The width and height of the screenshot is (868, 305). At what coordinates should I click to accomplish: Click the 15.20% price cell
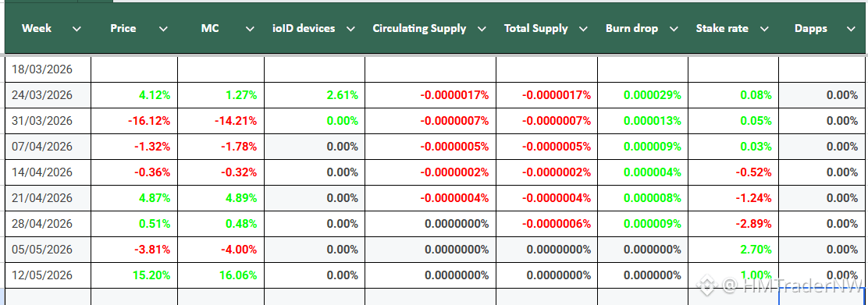(x=134, y=275)
